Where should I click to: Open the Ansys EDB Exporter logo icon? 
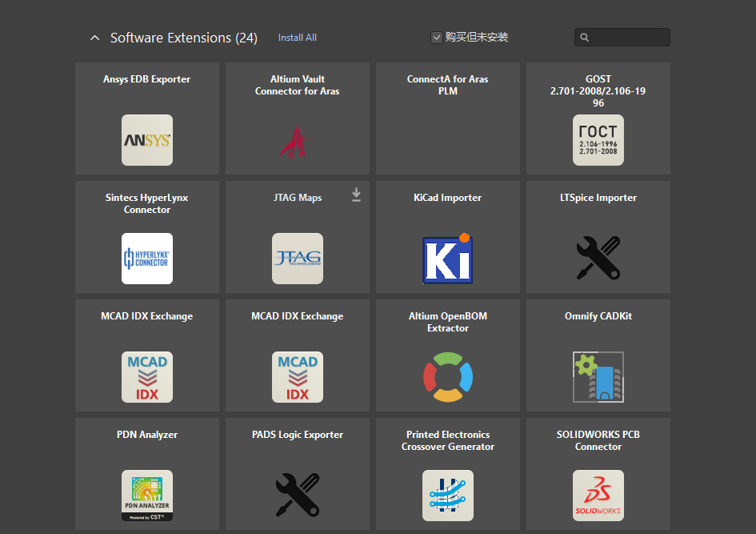point(147,140)
